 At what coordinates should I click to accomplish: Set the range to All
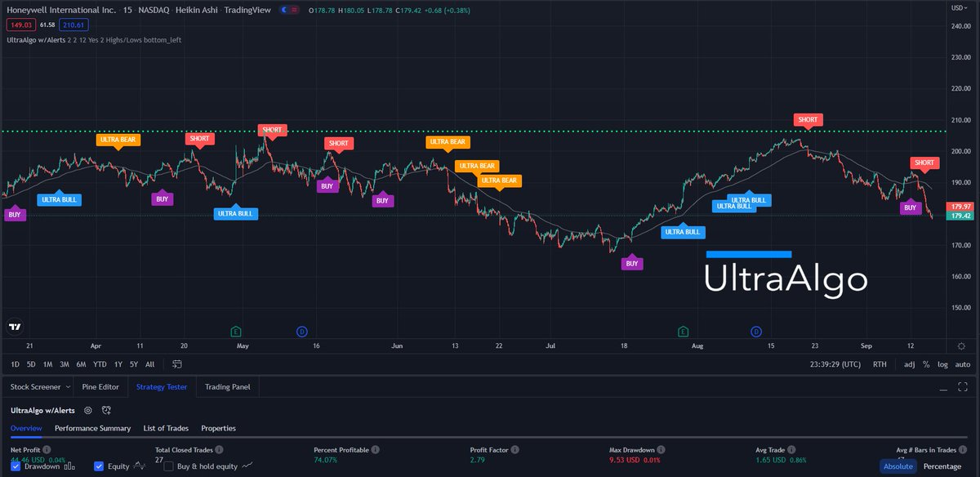(x=149, y=364)
